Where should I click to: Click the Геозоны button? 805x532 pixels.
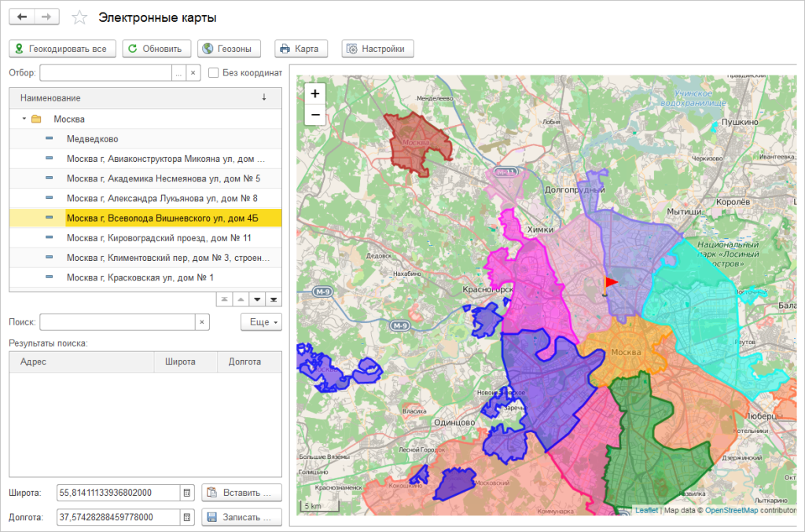tap(229, 49)
